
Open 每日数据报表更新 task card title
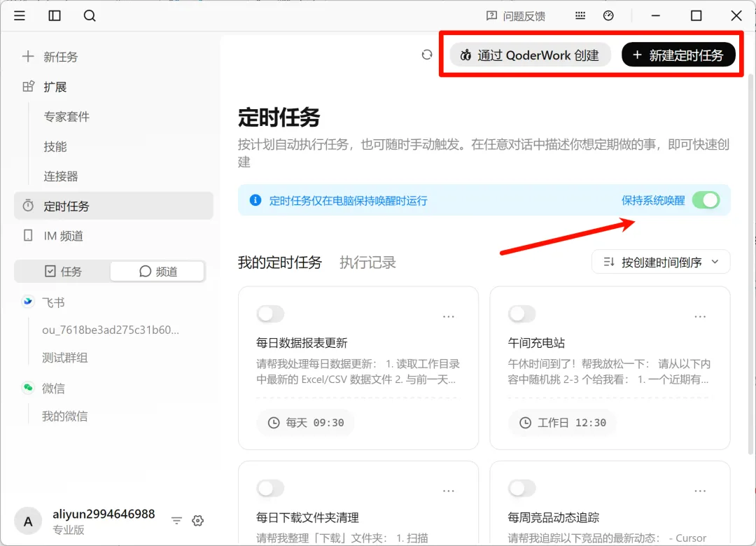pyautogui.click(x=302, y=343)
